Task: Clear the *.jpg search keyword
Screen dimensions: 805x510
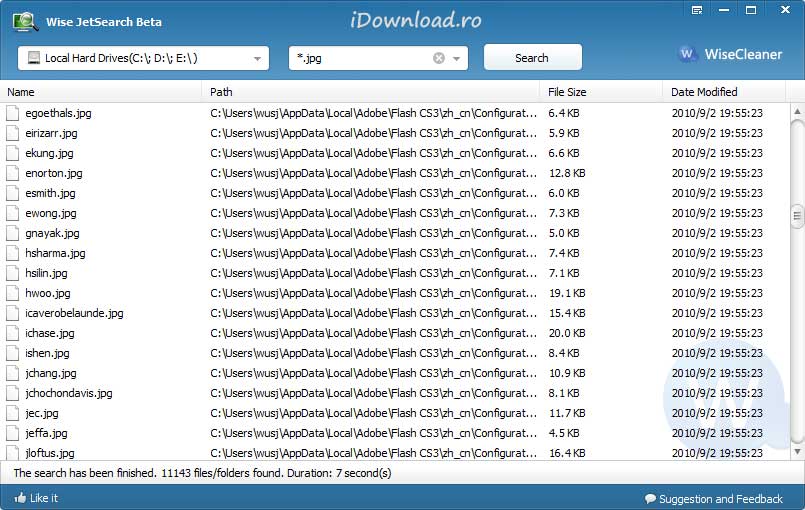Action: 438,58
